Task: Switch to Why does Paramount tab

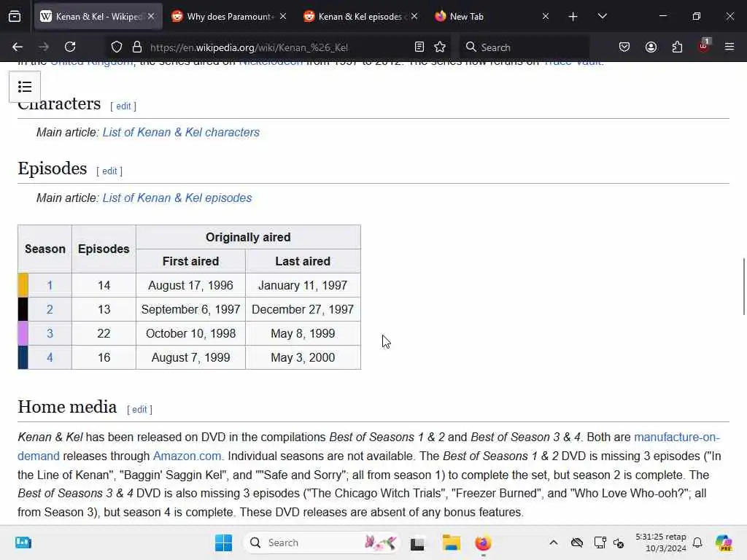Action: tap(229, 17)
